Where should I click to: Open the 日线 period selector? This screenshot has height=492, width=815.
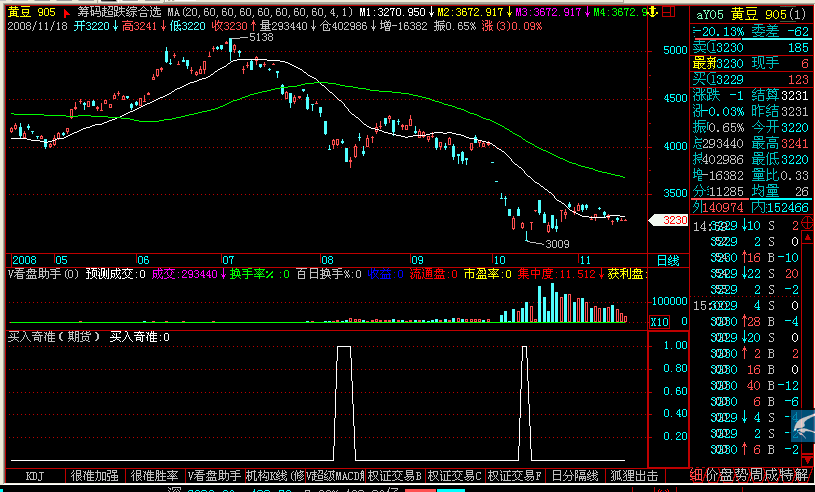(x=668, y=260)
